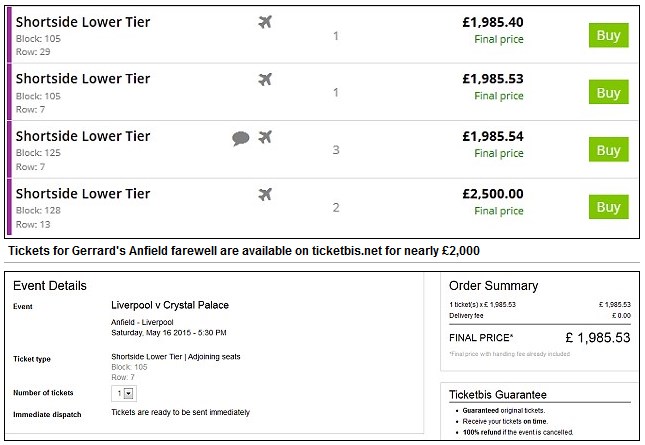This screenshot has width=645, height=445.
Task: Click the Liverpool v Crystal Palace event name
Action: (167, 301)
